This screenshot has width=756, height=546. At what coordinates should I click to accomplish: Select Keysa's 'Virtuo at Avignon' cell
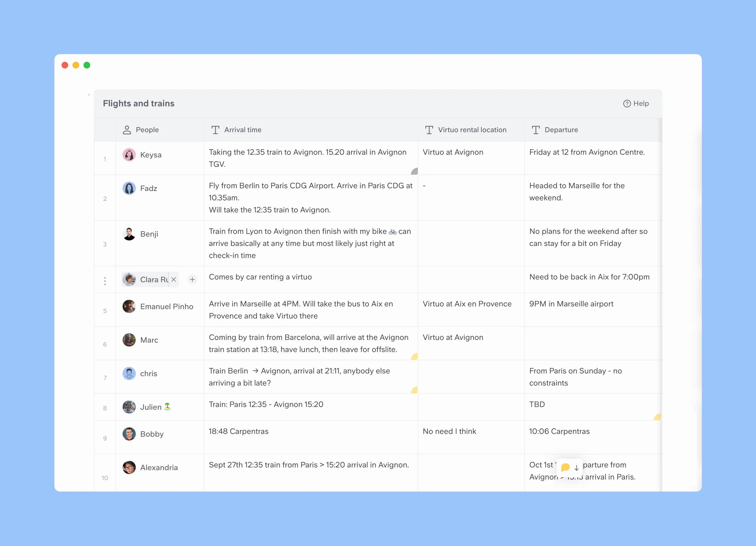point(471,158)
